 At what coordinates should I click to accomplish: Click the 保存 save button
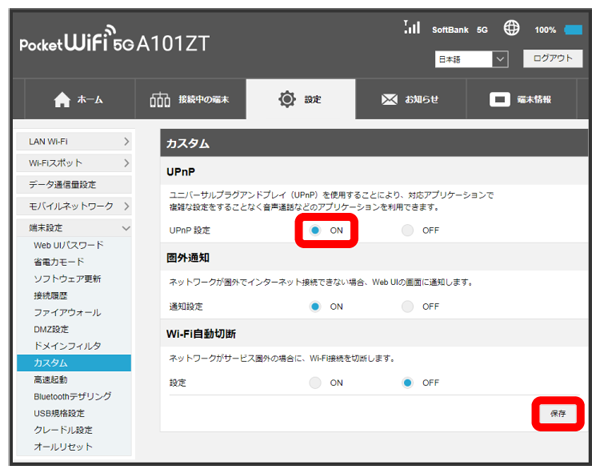point(558,413)
